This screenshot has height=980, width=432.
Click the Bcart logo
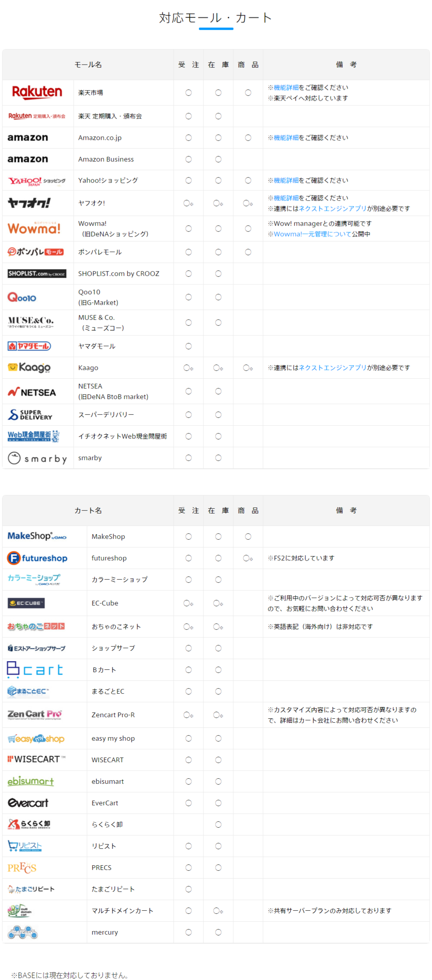coord(35,669)
